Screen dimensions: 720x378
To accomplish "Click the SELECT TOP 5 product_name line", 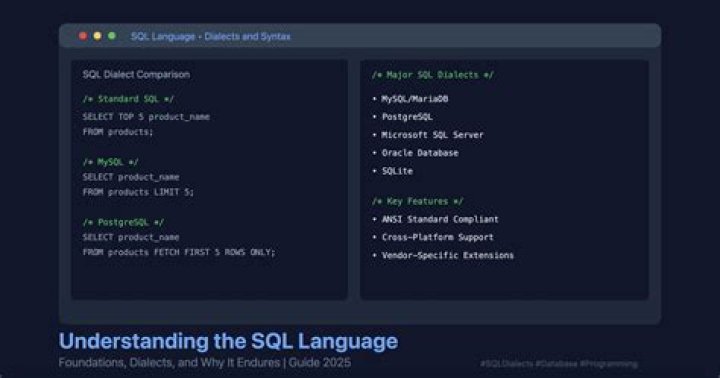I will pyautogui.click(x=146, y=117).
